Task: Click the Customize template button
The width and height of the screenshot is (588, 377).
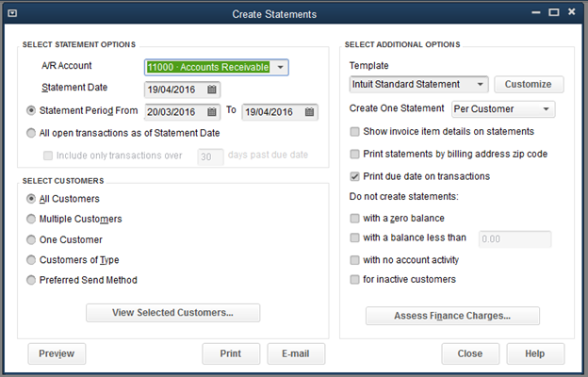Action: [x=529, y=85]
